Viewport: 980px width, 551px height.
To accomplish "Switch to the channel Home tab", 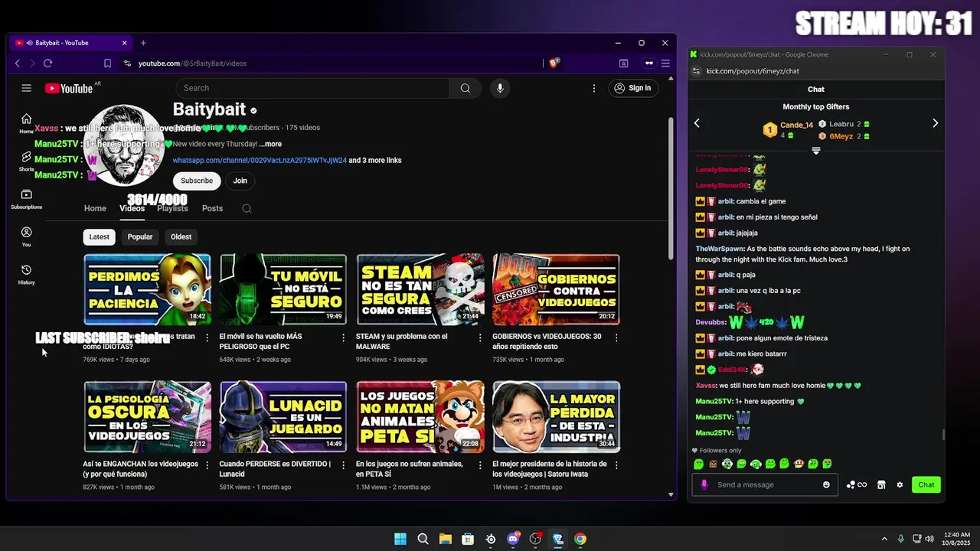I will pos(95,208).
